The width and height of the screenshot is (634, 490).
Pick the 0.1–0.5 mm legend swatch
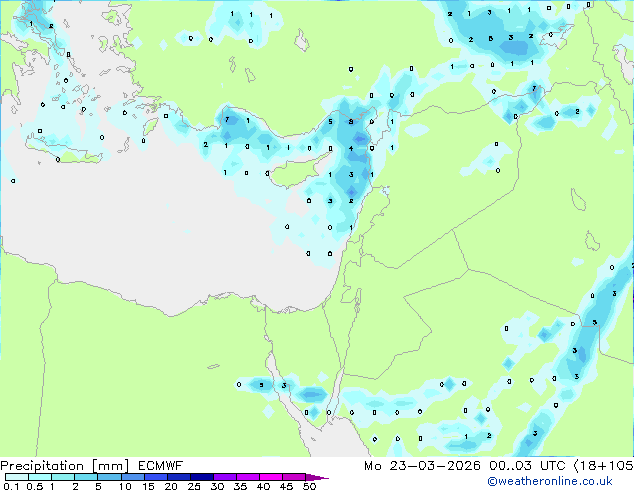[17, 477]
